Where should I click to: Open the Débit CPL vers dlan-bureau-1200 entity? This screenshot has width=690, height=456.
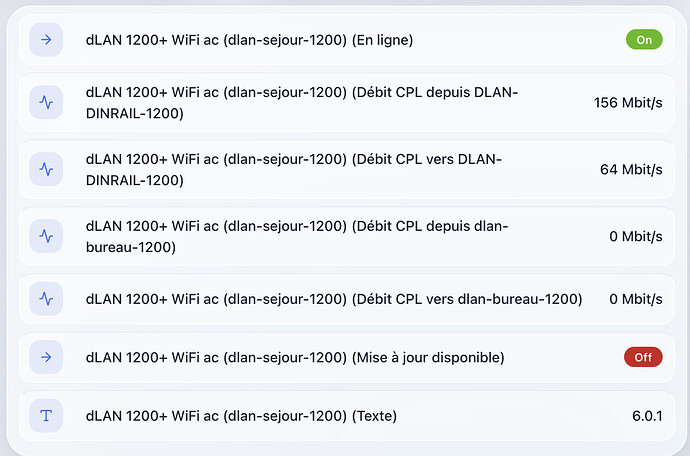(x=347, y=299)
